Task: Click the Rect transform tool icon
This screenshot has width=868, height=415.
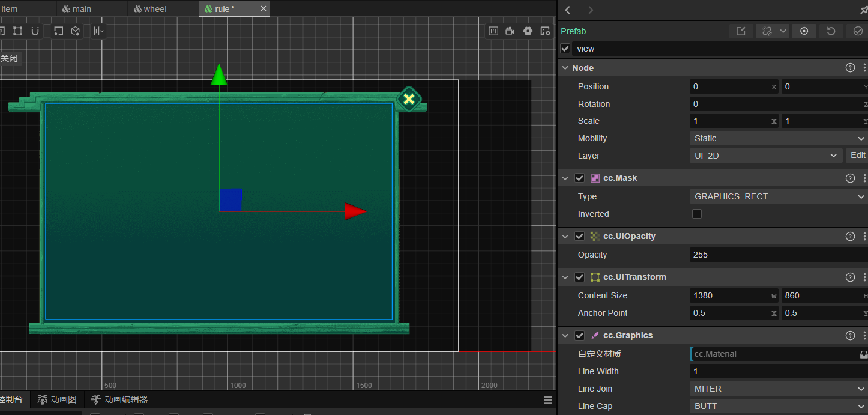Action: pos(18,31)
